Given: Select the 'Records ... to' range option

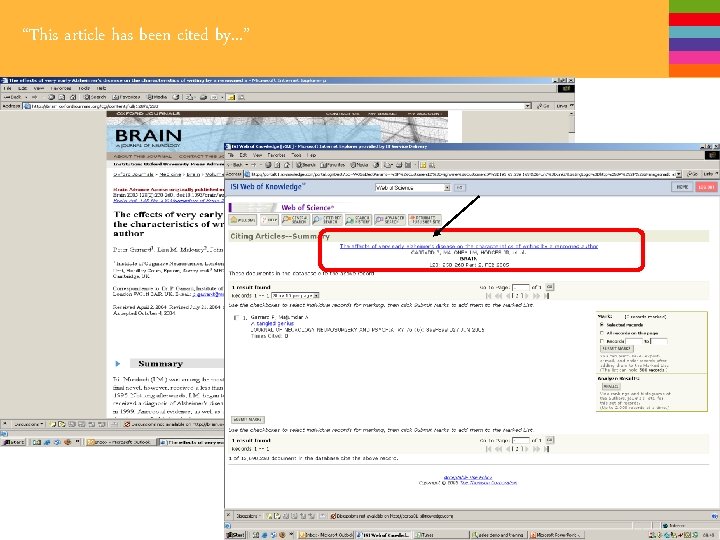Looking at the screenshot, I should [602, 341].
